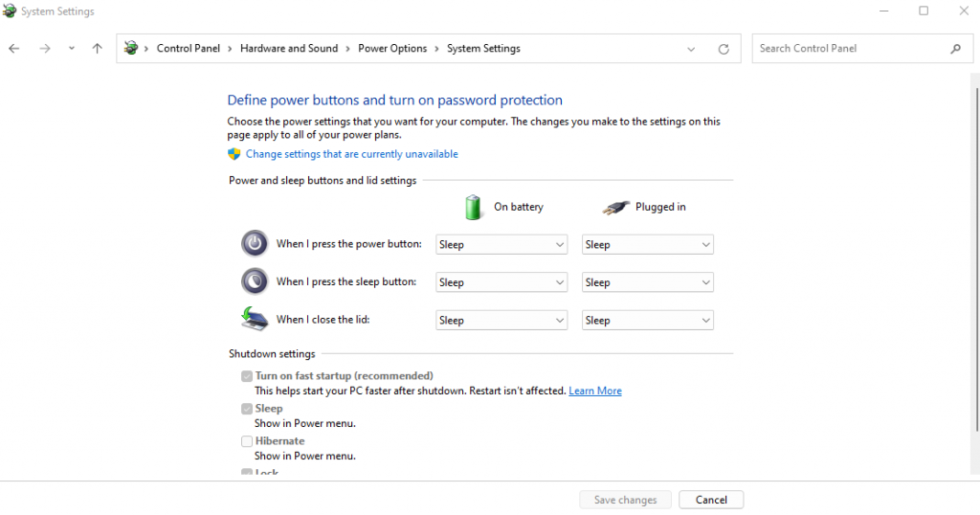Toggle the Hibernate checkbox
980x515 pixels.
point(247,441)
